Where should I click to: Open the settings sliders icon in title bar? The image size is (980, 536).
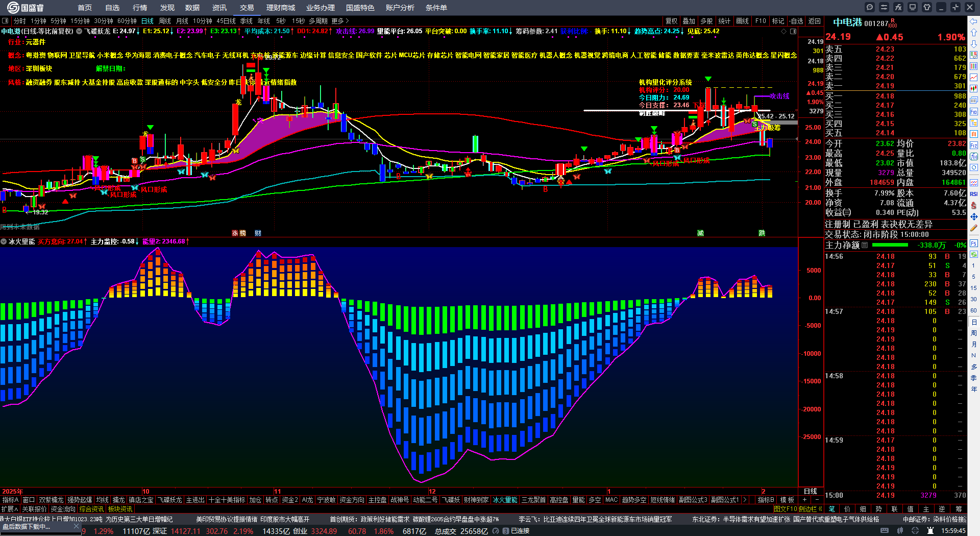[x=884, y=7]
